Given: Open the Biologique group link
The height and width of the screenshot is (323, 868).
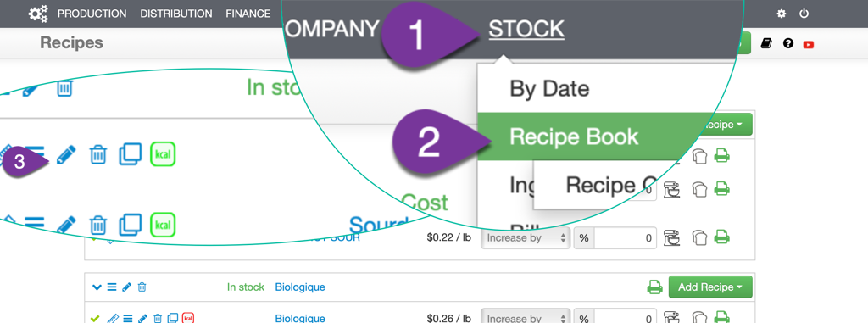Looking at the screenshot, I should coord(299,287).
